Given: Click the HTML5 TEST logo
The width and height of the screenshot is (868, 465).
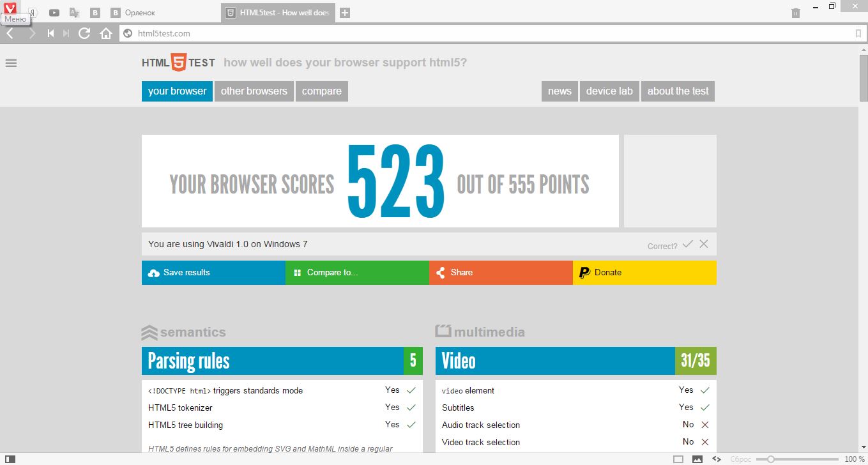Looking at the screenshot, I should (179, 63).
